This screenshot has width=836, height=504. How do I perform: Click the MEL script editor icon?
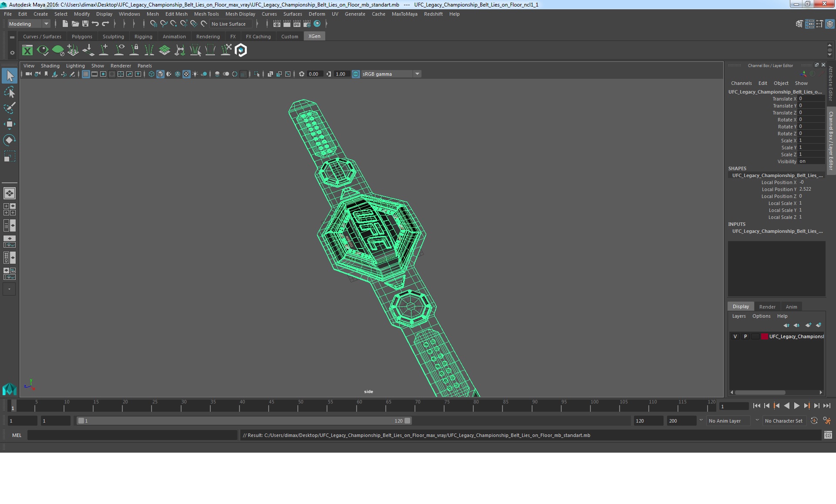[x=828, y=435]
